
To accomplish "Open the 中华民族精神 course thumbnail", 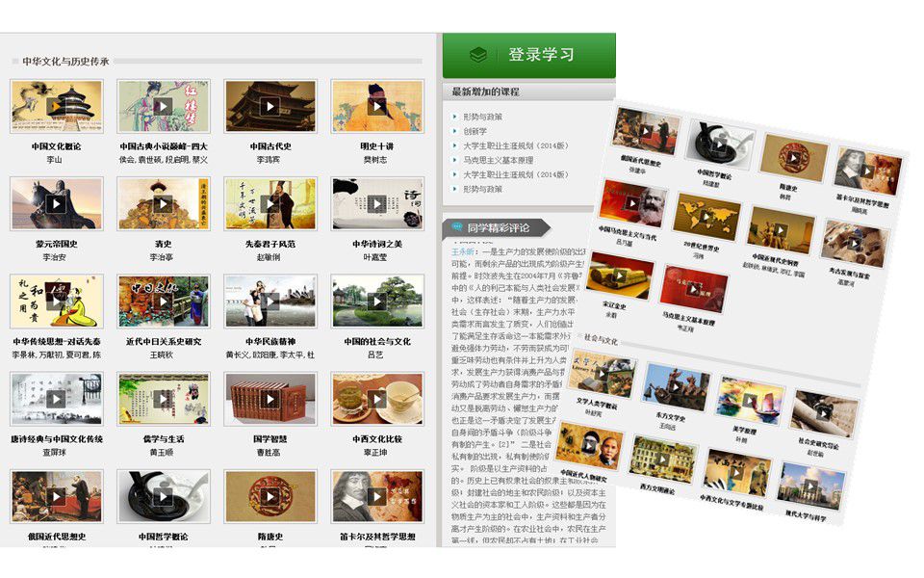I will click(269, 301).
